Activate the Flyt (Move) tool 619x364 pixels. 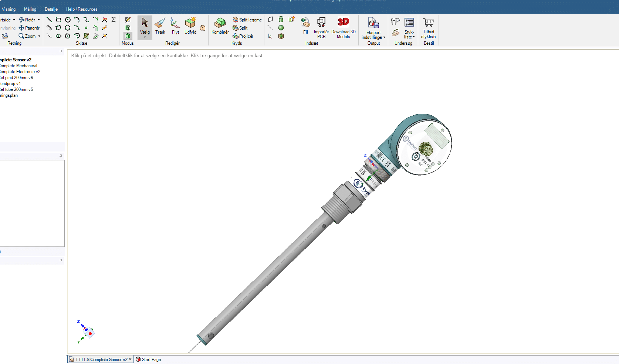[175, 26]
